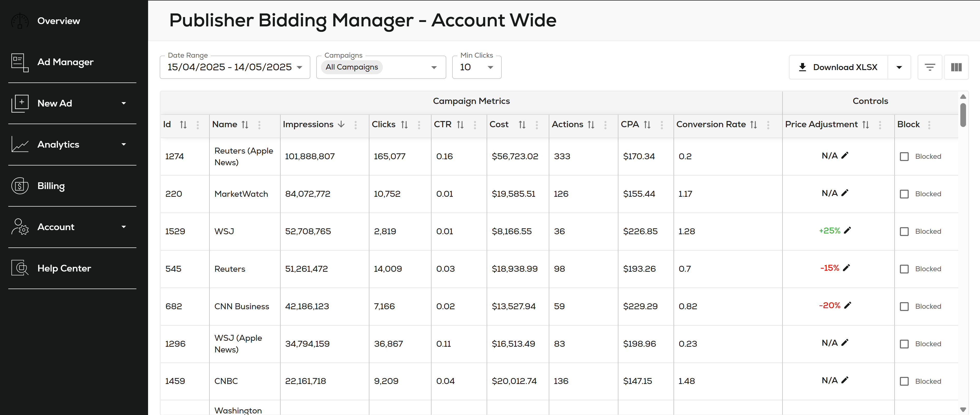This screenshot has width=980, height=415.
Task: Click the Cost column header
Action: tap(499, 124)
